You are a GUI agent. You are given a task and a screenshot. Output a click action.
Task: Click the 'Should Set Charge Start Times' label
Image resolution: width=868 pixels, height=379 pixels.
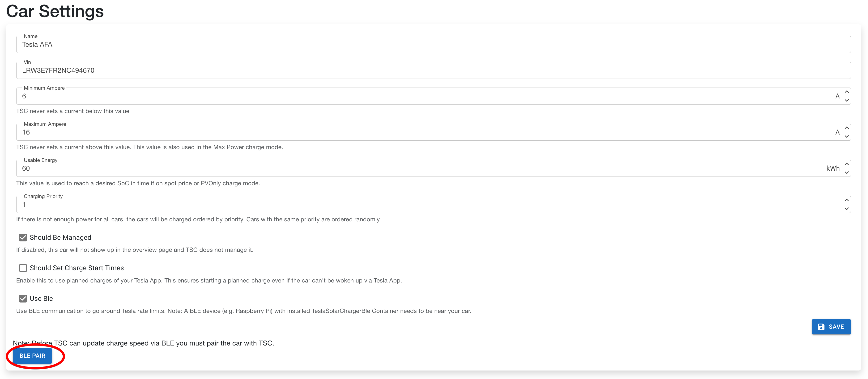tap(77, 268)
